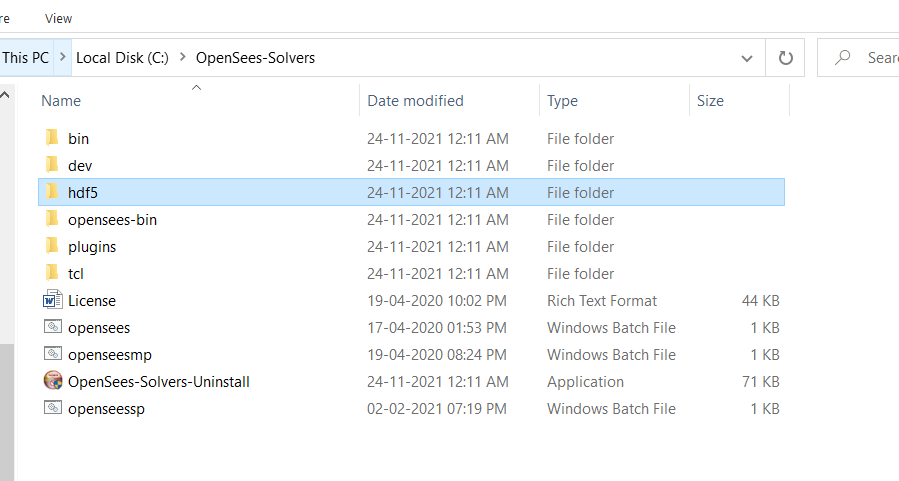Click OpenSees-Solvers in the address bar

255,58
